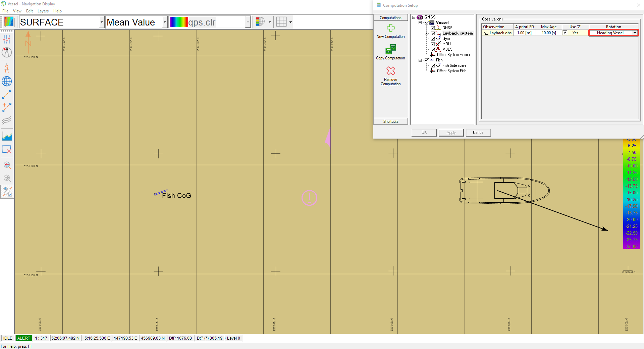Click the color depth legend scale bar

click(x=631, y=194)
